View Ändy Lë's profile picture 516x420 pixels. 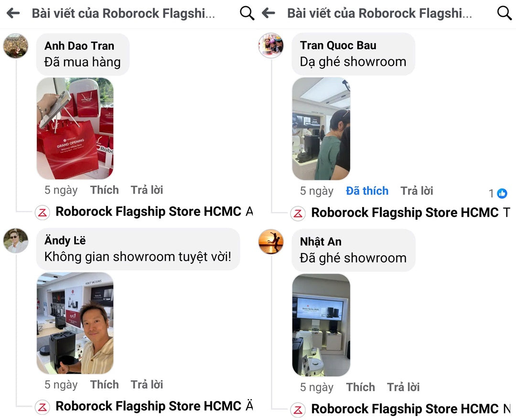click(15, 241)
